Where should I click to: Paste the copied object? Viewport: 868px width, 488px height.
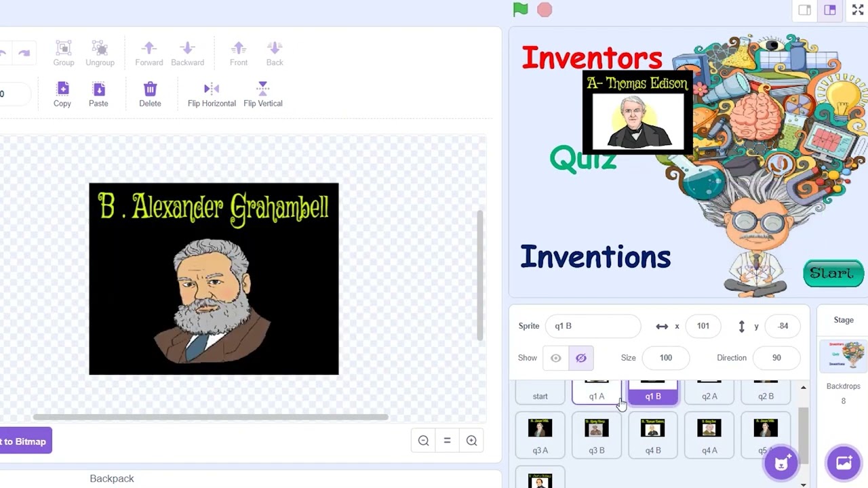[x=98, y=95]
